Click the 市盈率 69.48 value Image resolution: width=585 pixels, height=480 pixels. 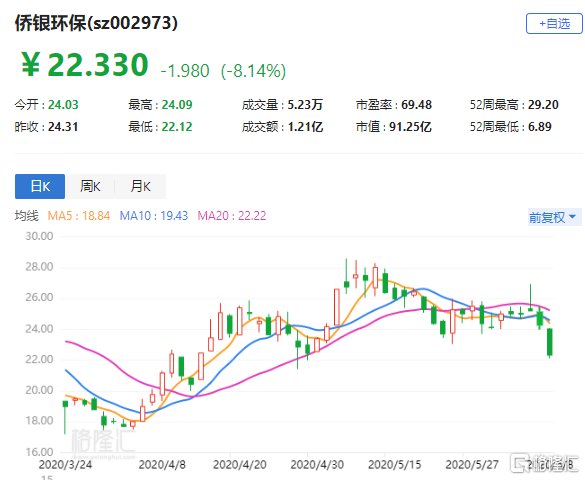(x=416, y=105)
